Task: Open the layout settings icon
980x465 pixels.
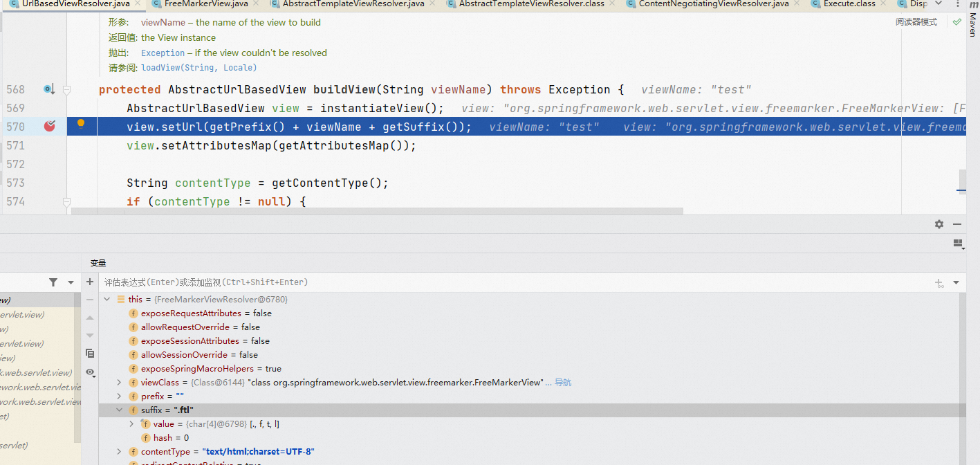Action: click(958, 243)
